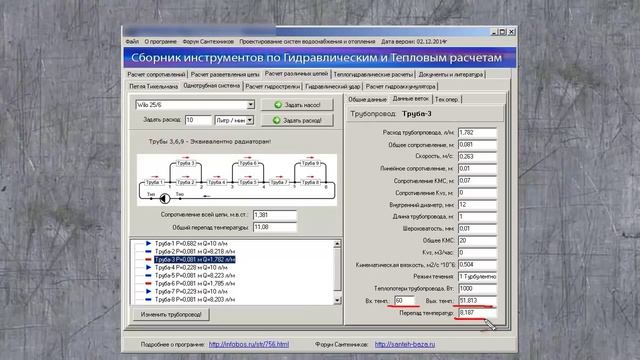Click the Вых. темп. field showing 51,813

click(x=477, y=301)
